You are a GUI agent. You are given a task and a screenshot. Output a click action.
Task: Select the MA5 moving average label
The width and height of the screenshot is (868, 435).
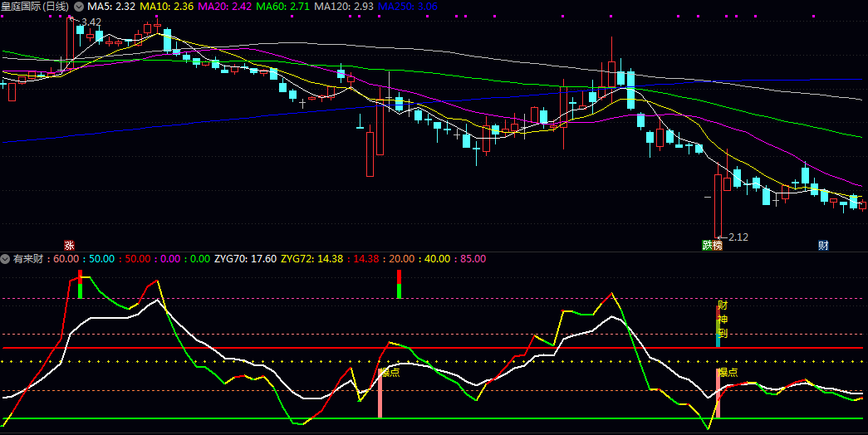tap(111, 7)
